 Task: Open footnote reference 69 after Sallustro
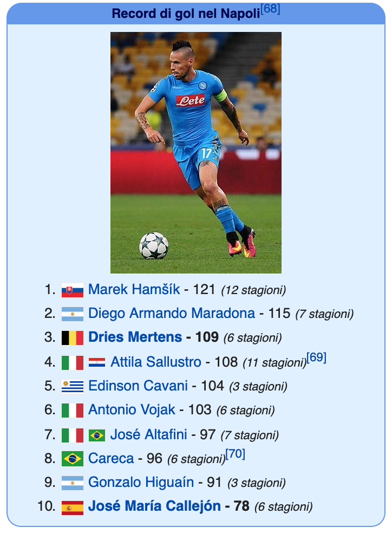point(316,357)
